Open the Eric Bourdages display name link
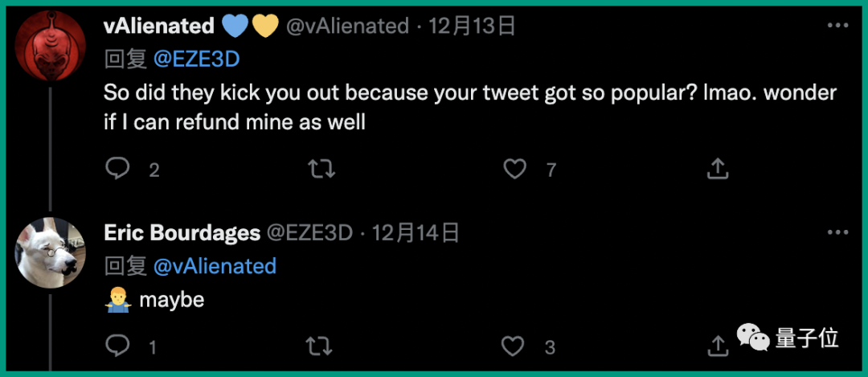 point(182,233)
